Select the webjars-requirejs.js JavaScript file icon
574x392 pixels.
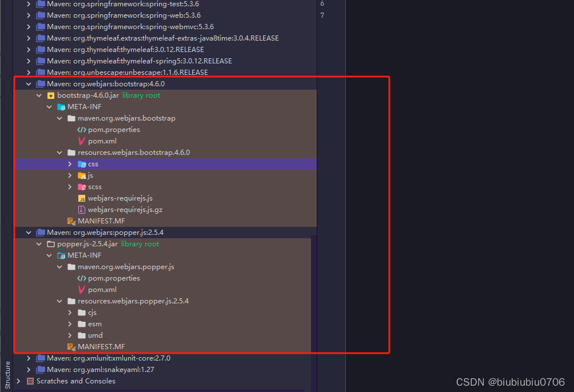82,198
